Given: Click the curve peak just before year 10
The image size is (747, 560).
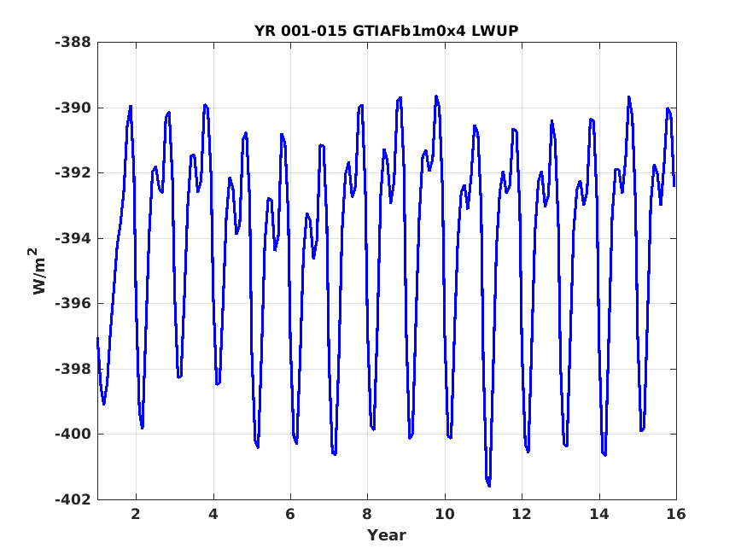Looking at the screenshot, I should point(436,97).
